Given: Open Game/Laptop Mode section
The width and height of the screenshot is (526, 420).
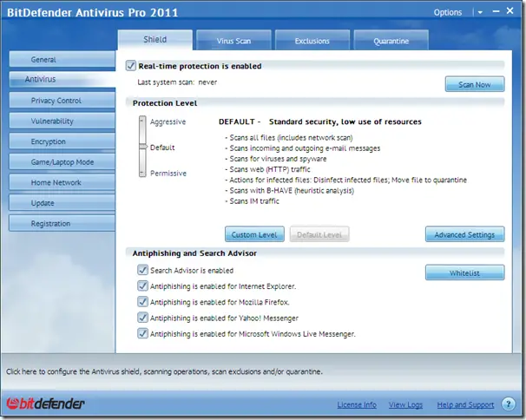Looking at the screenshot, I should [x=62, y=161].
